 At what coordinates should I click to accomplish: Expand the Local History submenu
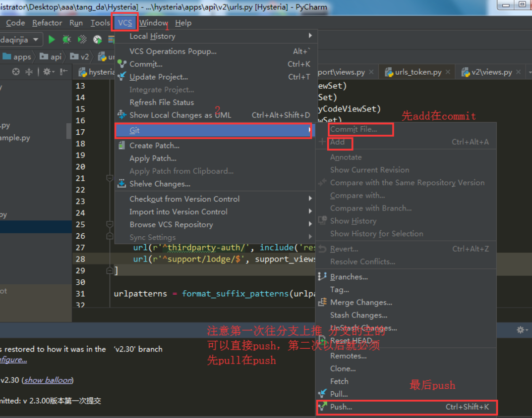(x=152, y=36)
